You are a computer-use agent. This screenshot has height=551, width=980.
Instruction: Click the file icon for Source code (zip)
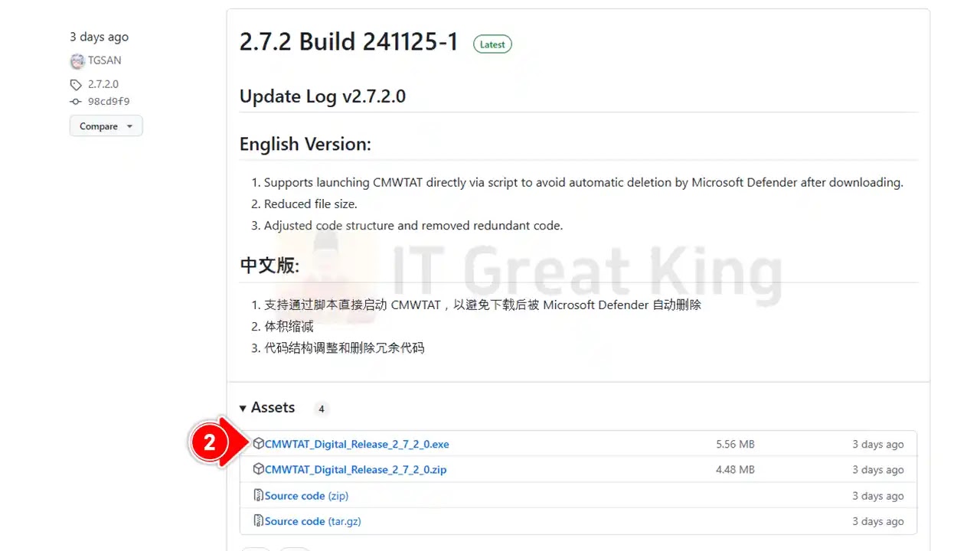pyautogui.click(x=259, y=495)
